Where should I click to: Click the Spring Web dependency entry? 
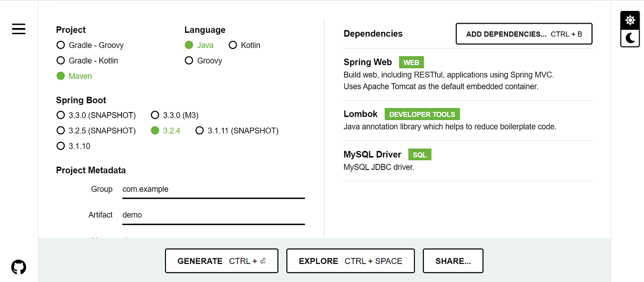pyautogui.click(x=368, y=62)
